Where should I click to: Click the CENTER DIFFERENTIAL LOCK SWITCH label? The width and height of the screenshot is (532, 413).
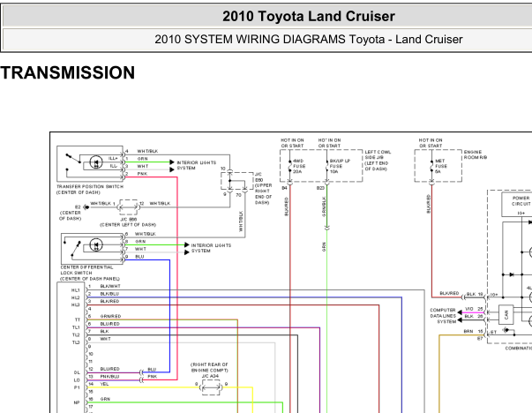86,270
